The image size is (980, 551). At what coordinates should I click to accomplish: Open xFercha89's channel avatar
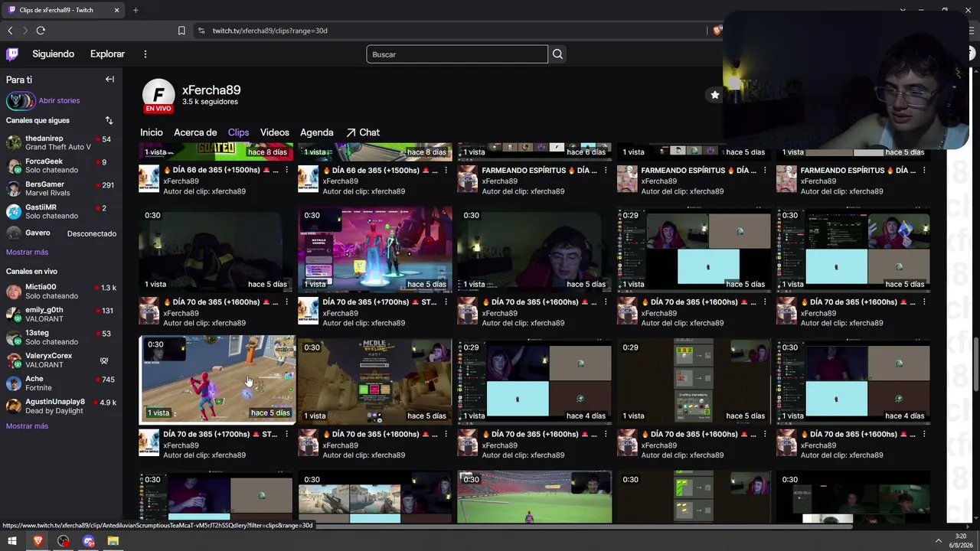click(158, 95)
